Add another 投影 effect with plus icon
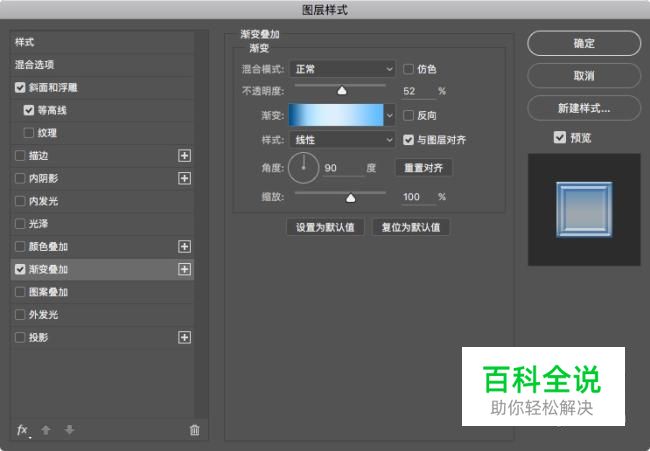Screen dimensions: 650x451 184,337
